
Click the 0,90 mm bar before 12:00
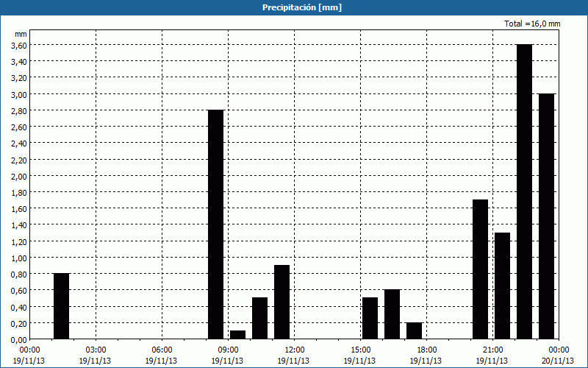[x=282, y=302]
